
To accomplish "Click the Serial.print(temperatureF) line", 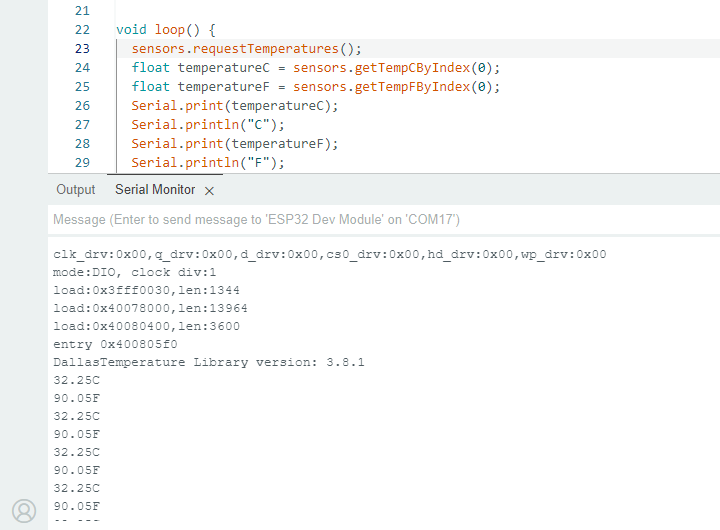I will (235, 144).
